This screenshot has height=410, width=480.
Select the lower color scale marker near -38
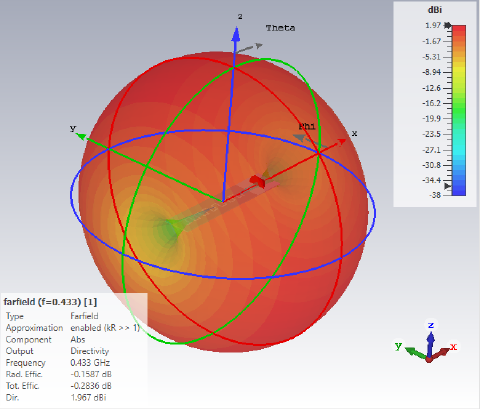tap(448, 186)
